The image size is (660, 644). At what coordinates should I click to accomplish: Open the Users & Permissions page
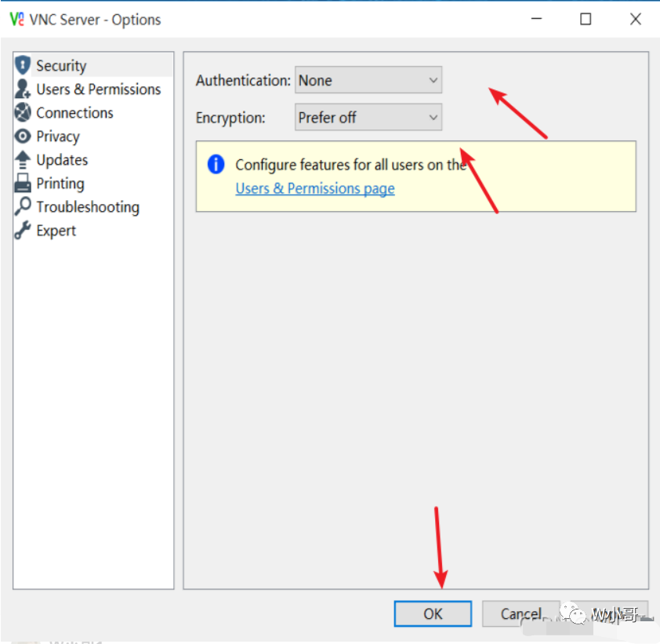93,89
